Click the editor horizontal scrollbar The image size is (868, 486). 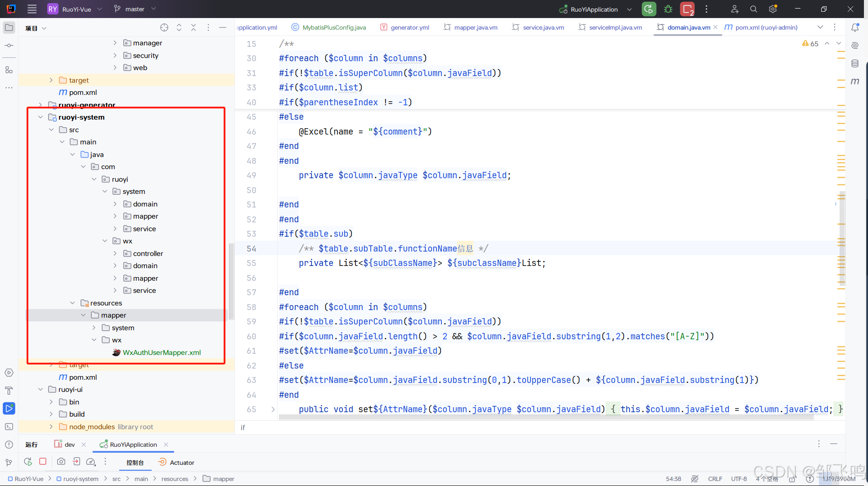tap(545, 417)
